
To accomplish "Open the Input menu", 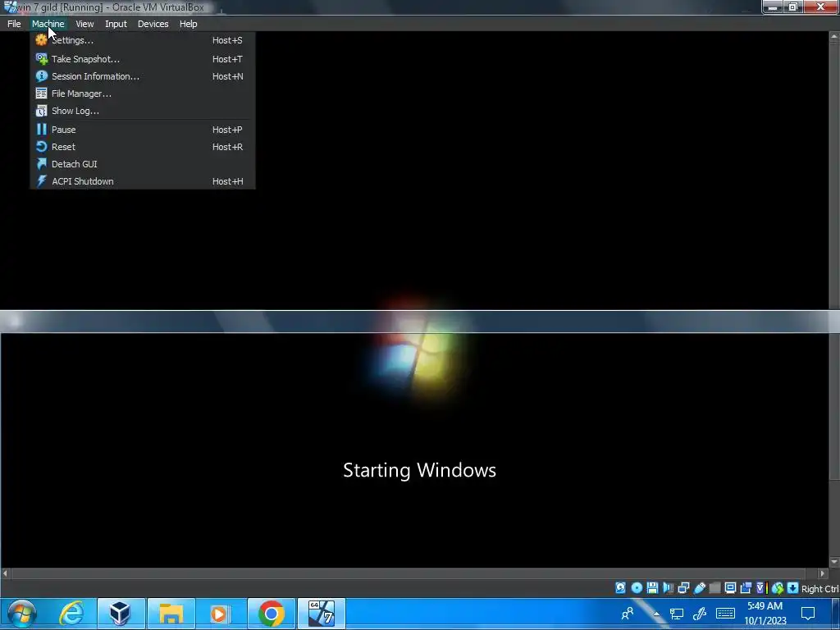I will pos(116,24).
